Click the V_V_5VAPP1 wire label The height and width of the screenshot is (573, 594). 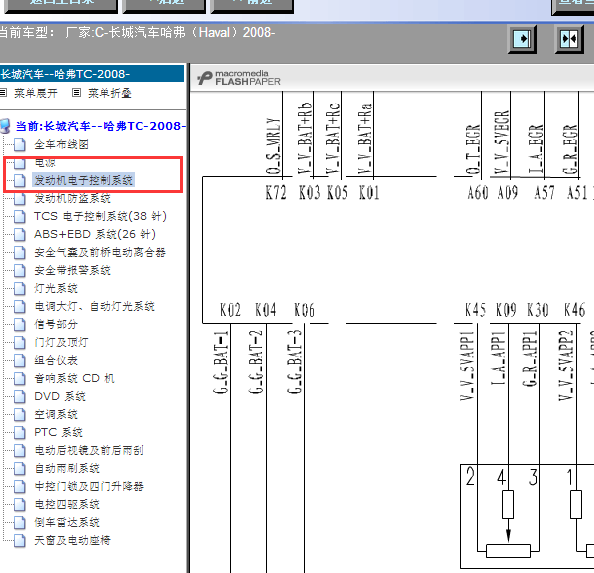click(x=467, y=366)
